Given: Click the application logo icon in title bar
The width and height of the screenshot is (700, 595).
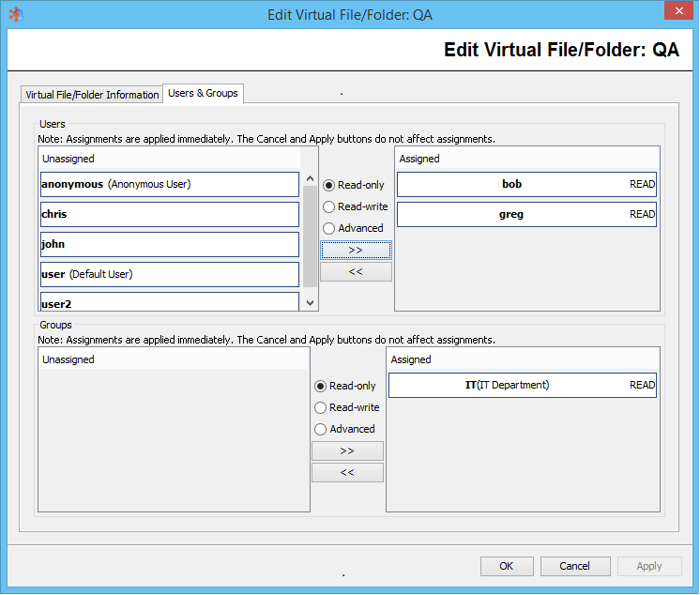Looking at the screenshot, I should [16, 14].
